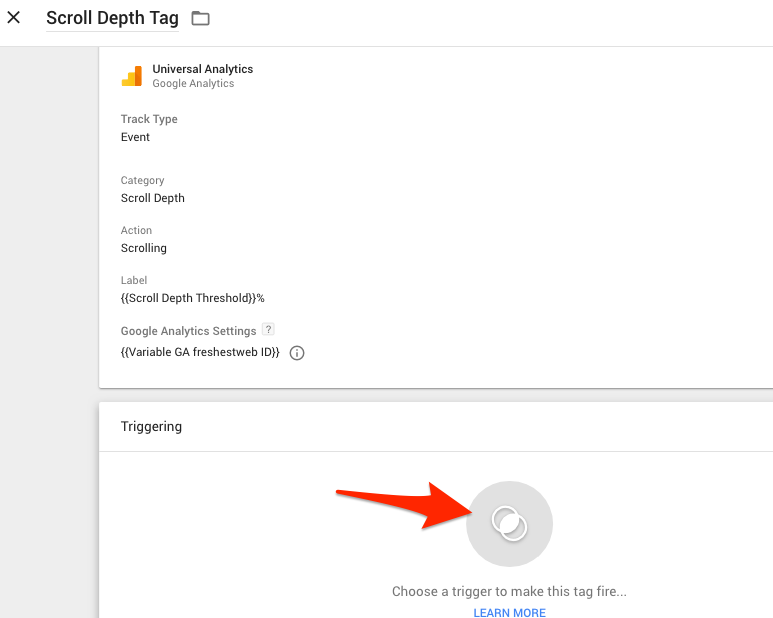Image resolution: width=773 pixels, height=618 pixels.
Task: Select the Universal Analytics tag type title
Action: (x=202, y=69)
